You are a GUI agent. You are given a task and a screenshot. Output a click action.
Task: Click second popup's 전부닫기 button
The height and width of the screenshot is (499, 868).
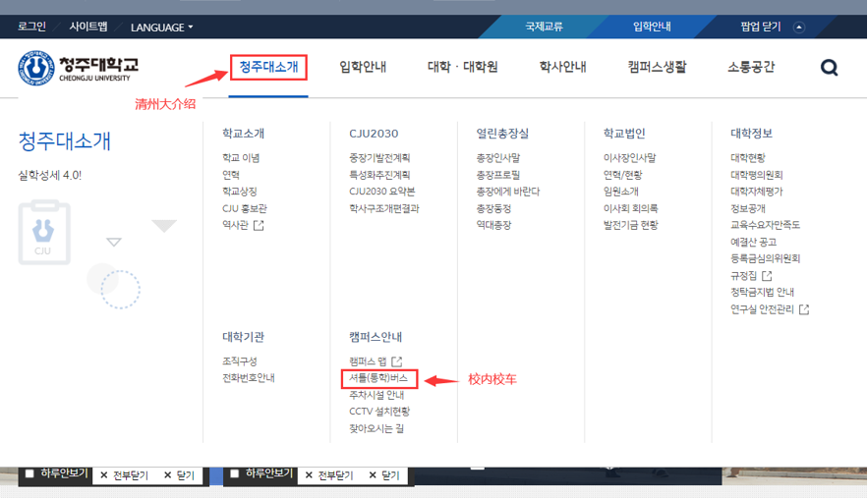click(x=329, y=475)
